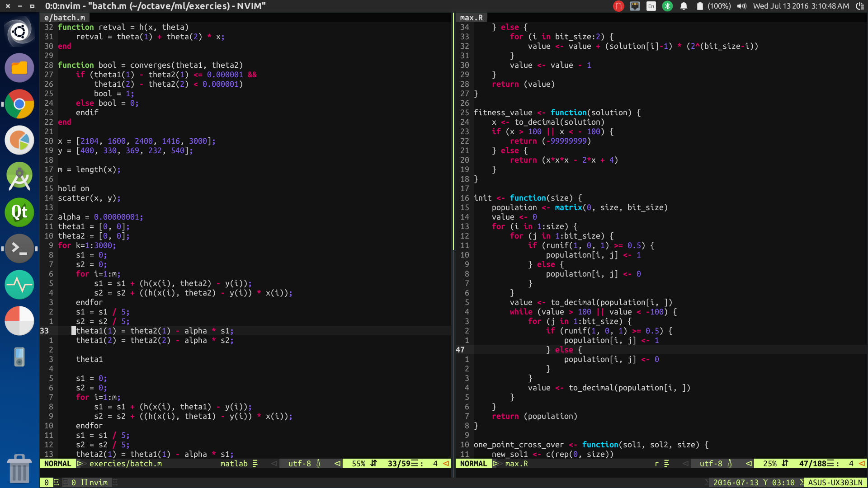Open the Files manager icon
The width and height of the screenshot is (868, 488).
[x=19, y=68]
